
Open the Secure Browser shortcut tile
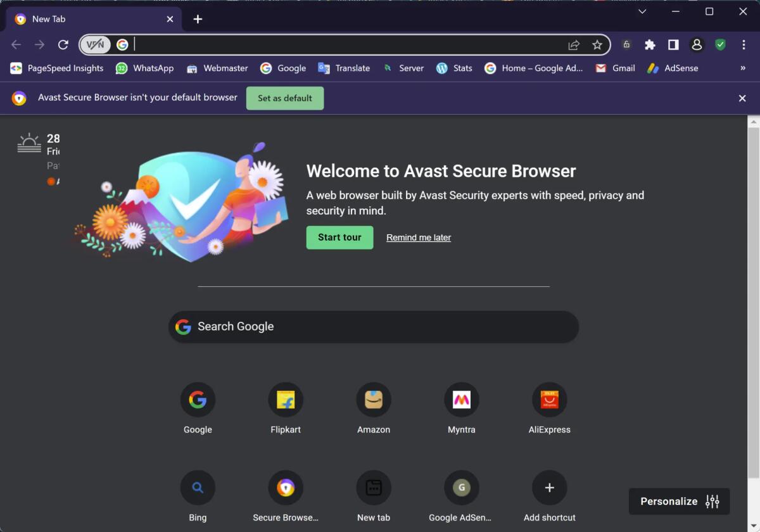coord(286,487)
